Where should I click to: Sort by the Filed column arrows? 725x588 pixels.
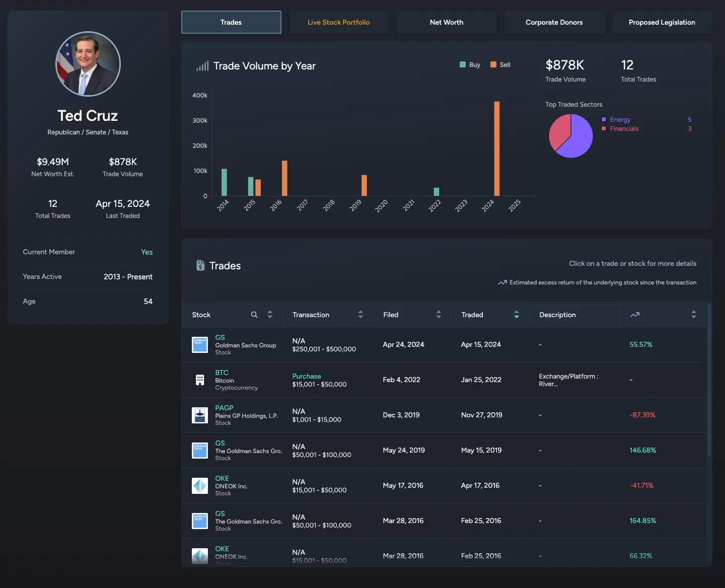click(x=439, y=315)
